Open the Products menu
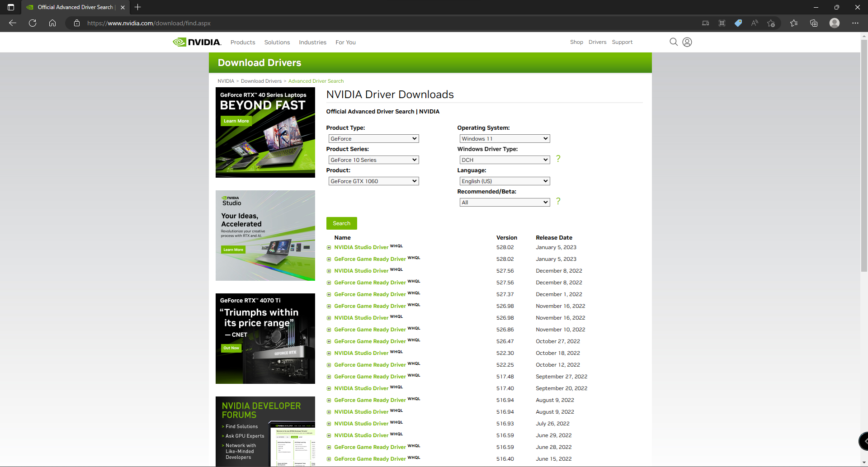Image resolution: width=868 pixels, height=467 pixels. click(x=243, y=42)
